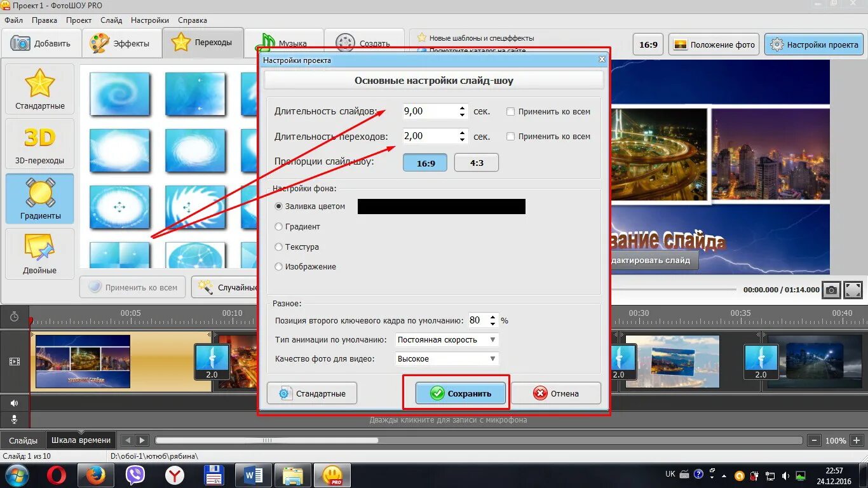Open the Положение фото tool
The height and width of the screenshot is (488, 868).
[713, 44]
